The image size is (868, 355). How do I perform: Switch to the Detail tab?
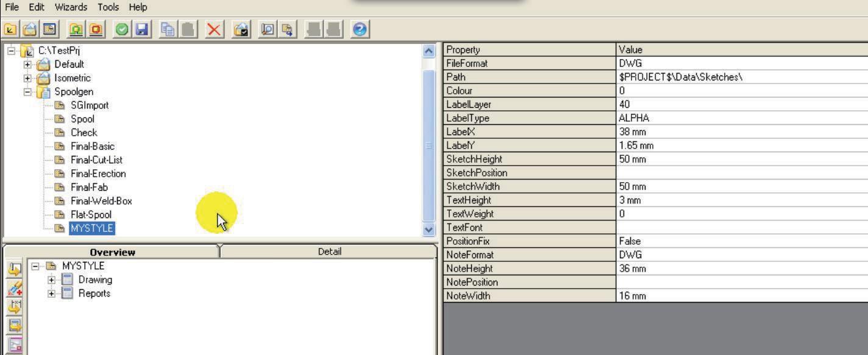point(329,251)
